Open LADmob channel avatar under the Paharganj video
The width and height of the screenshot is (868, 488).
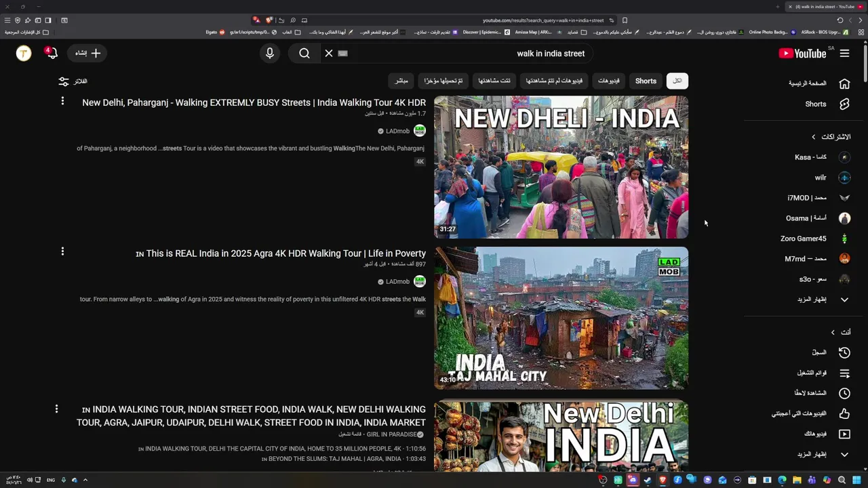pyautogui.click(x=420, y=131)
